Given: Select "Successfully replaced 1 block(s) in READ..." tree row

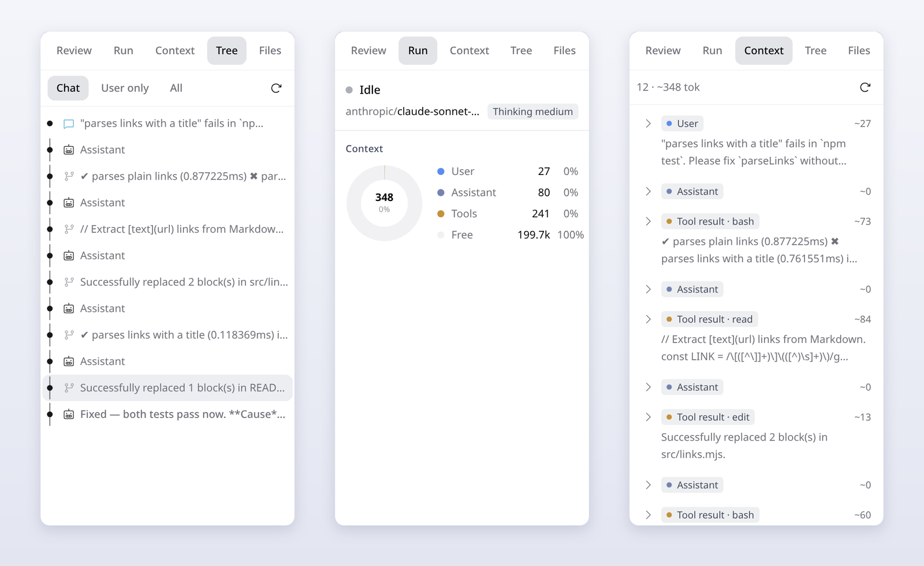Looking at the screenshot, I should pyautogui.click(x=167, y=388).
